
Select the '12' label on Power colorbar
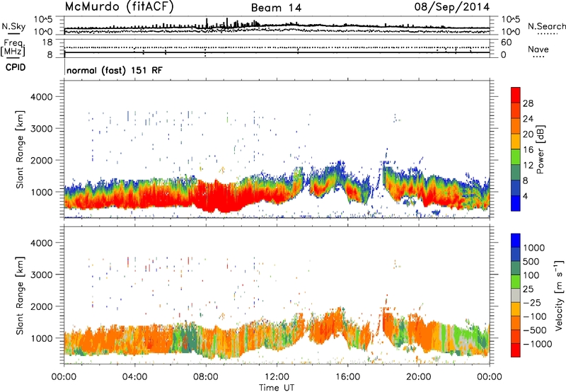tap(528, 166)
